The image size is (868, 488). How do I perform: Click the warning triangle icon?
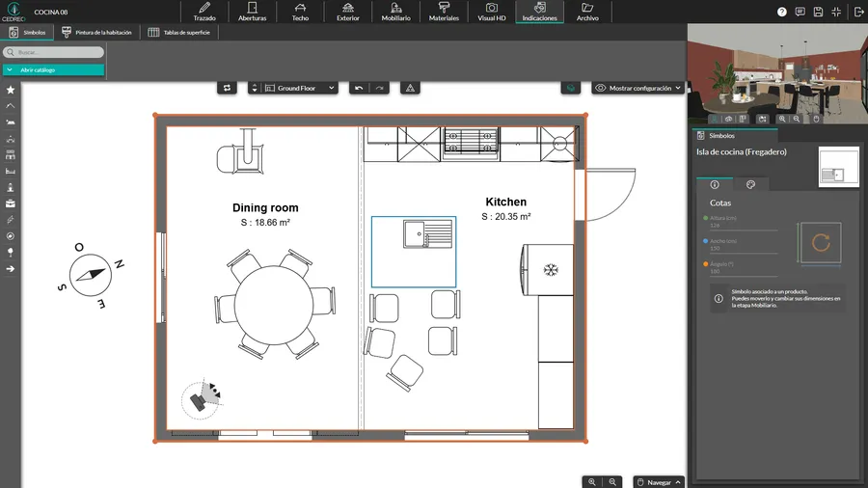[410, 88]
